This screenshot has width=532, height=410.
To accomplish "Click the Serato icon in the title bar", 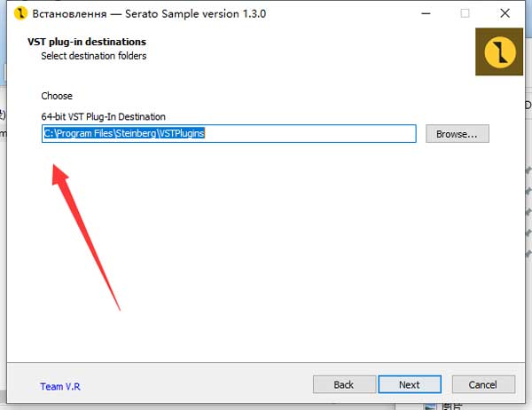I will pyautogui.click(x=19, y=14).
